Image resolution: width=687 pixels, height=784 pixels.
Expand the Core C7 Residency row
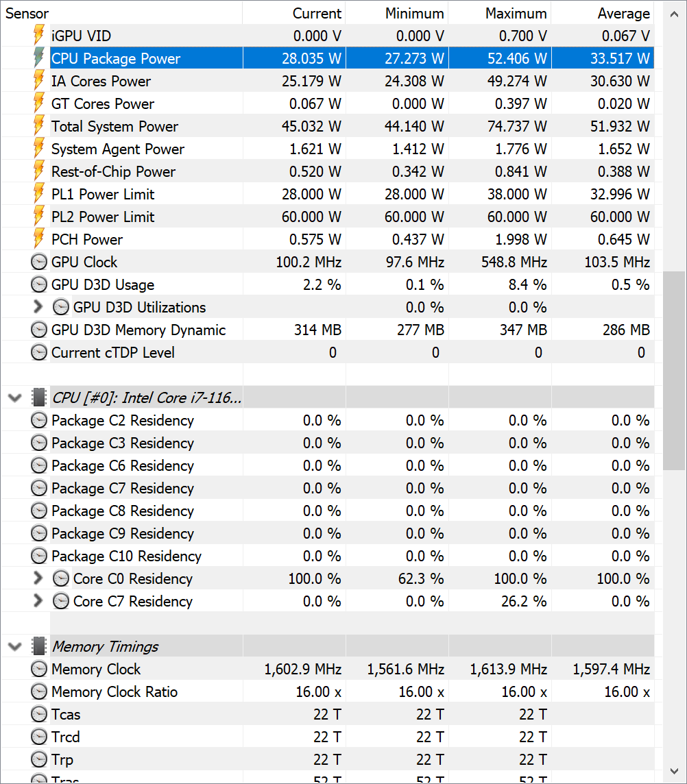[x=38, y=601]
